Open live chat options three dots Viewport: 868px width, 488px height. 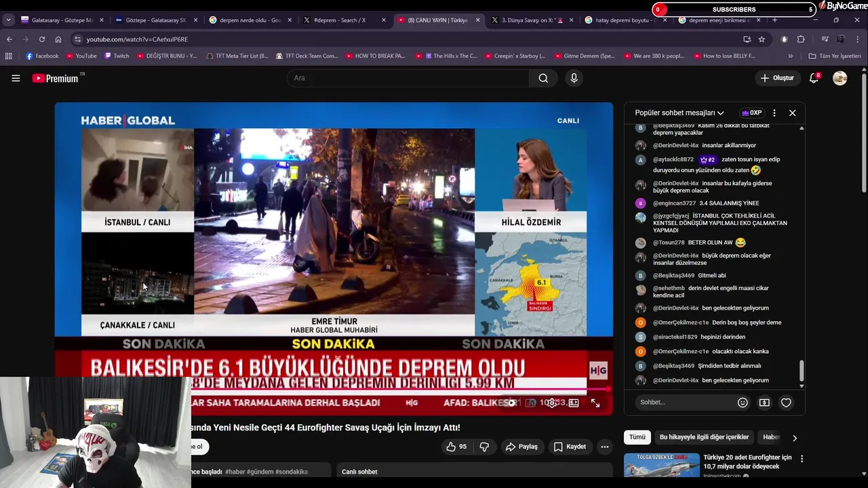pos(774,113)
